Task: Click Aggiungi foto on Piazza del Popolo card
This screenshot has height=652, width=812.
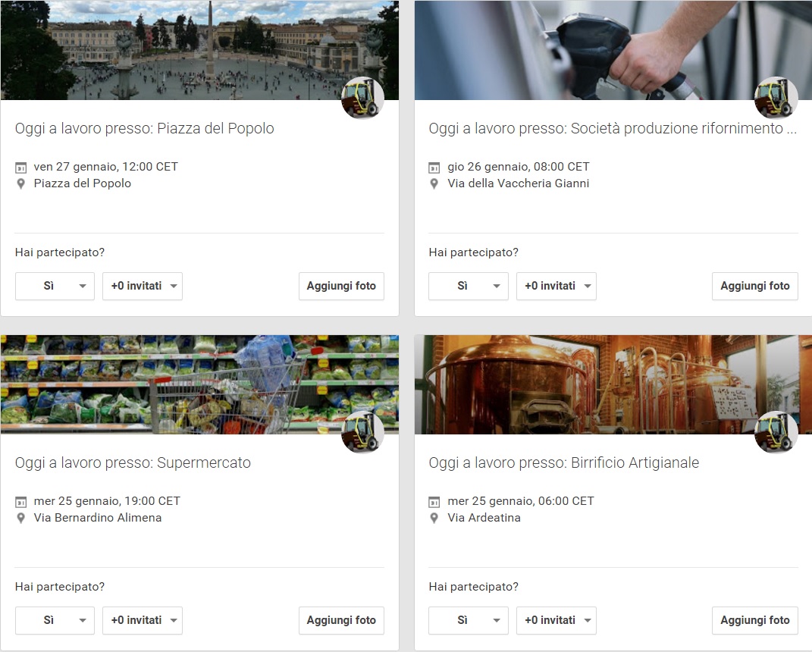Action: coord(341,286)
